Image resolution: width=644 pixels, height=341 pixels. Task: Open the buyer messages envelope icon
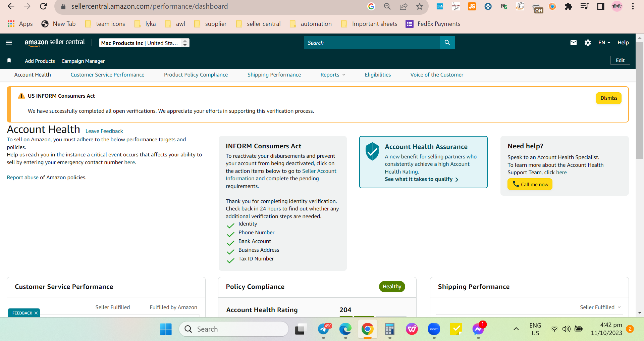(574, 43)
